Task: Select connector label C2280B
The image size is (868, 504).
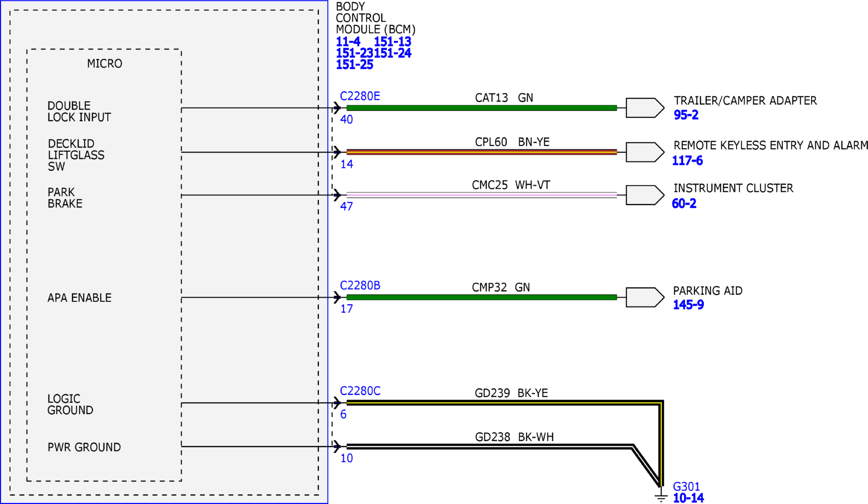Action: pos(360,286)
